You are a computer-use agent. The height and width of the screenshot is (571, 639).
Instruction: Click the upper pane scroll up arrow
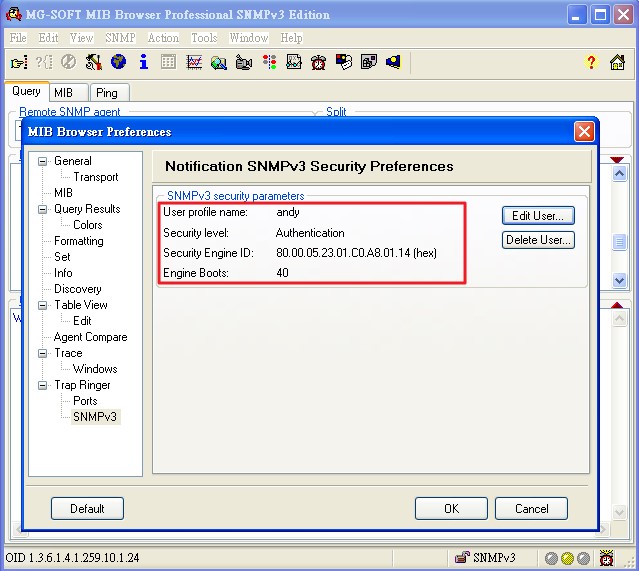point(619,174)
